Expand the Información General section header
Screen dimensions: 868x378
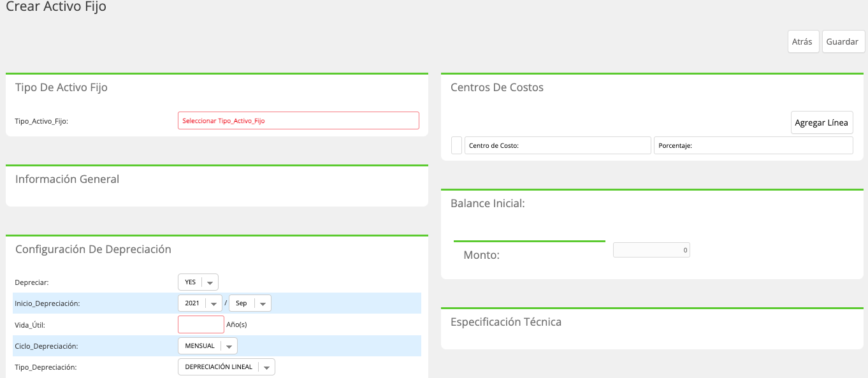point(67,179)
